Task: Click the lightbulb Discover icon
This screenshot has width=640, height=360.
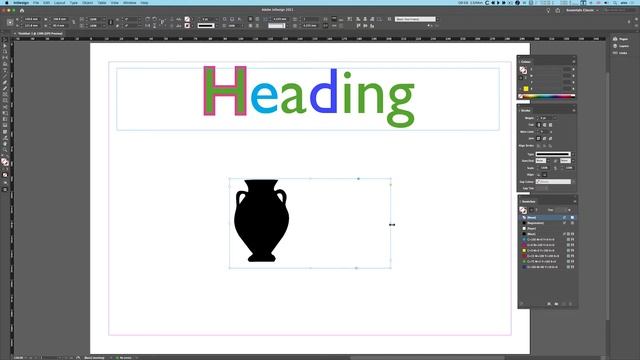Action: 548,10
